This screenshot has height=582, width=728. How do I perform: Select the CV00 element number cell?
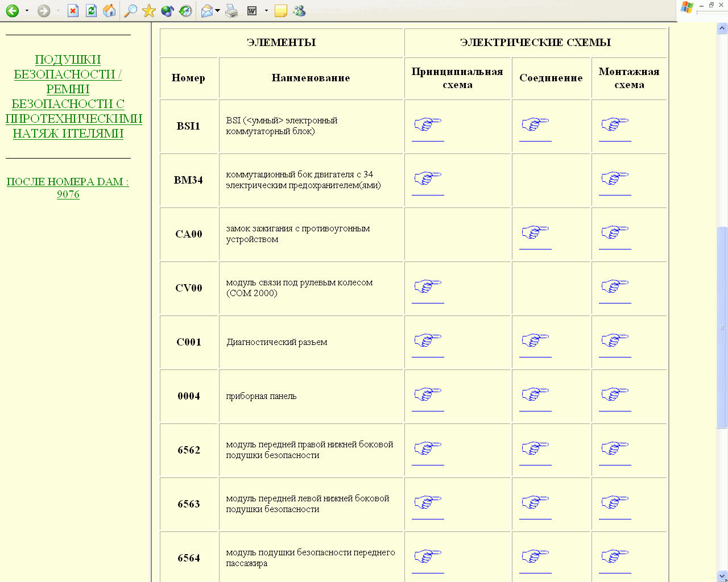[189, 288]
